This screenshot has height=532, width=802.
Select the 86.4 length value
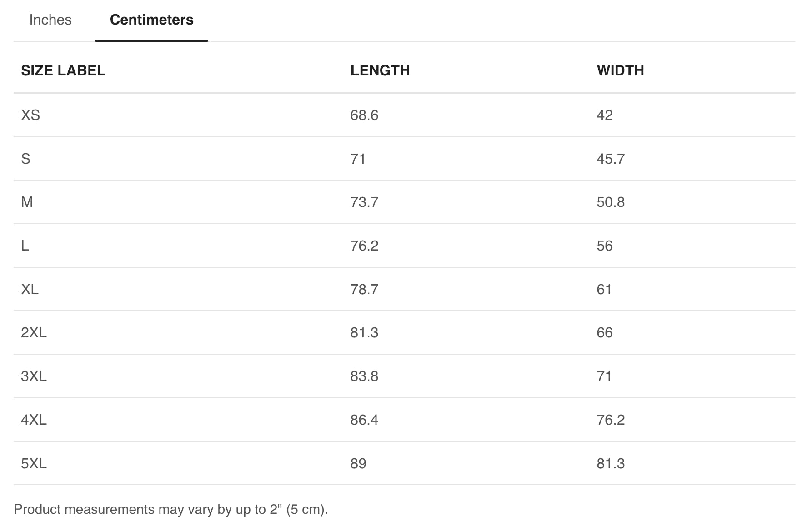(x=364, y=420)
